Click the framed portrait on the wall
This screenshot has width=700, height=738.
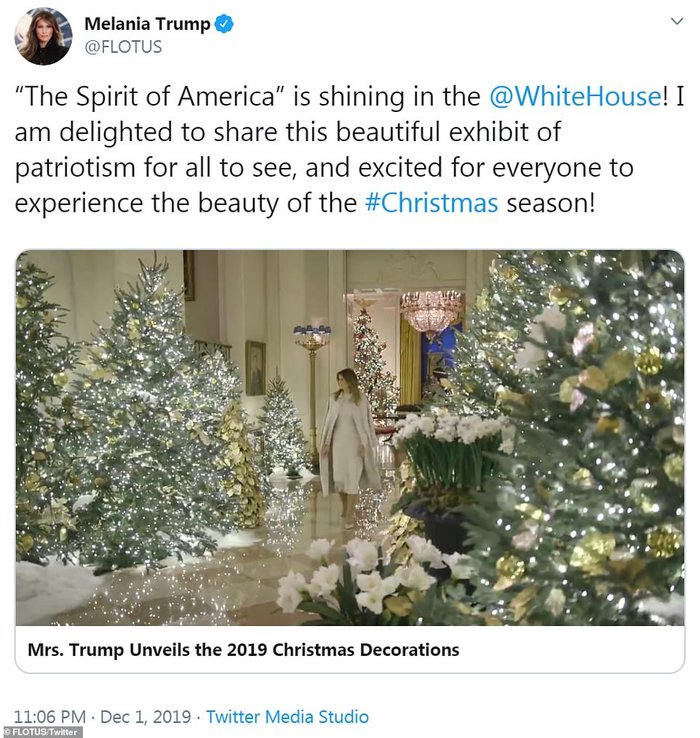coord(256,367)
